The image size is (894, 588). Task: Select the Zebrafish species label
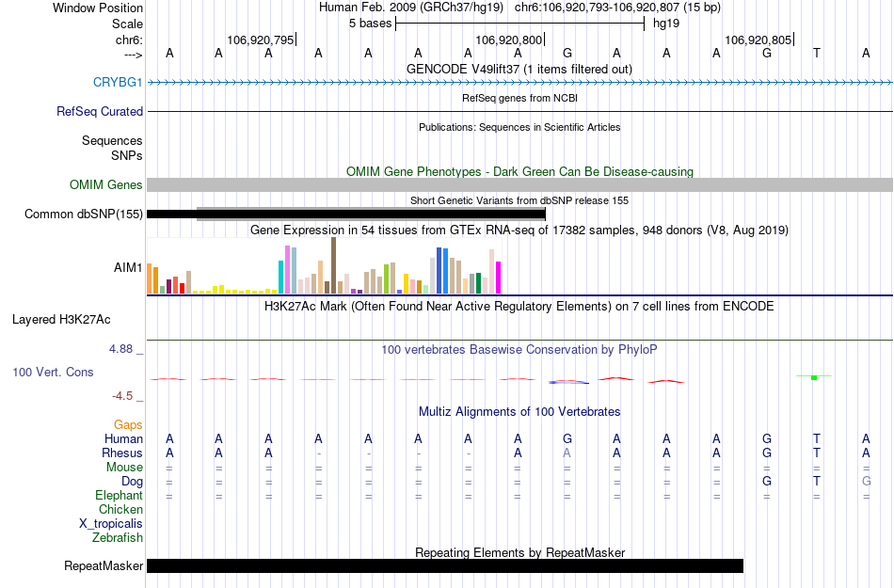click(x=118, y=538)
